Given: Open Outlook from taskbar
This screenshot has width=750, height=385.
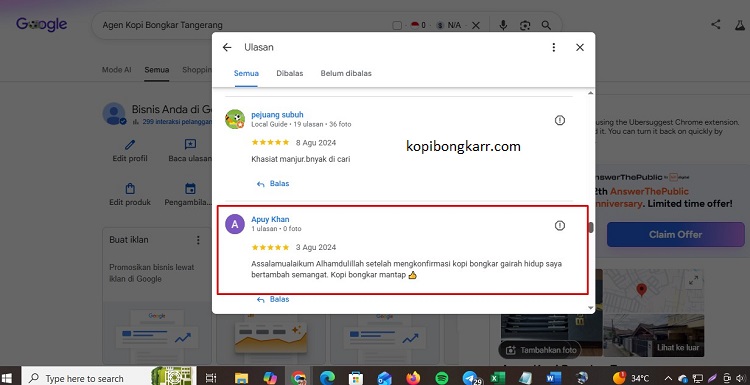Looking at the screenshot, I should [384, 378].
